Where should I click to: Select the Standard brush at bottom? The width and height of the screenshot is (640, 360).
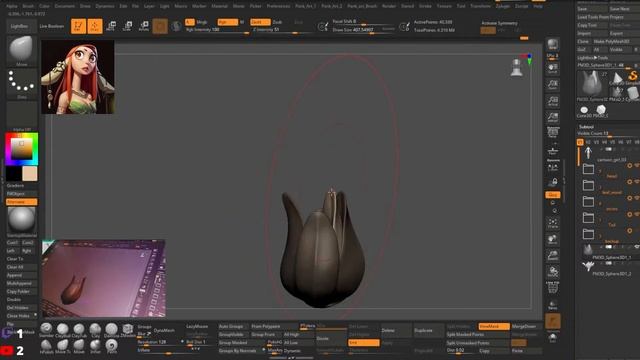tap(47, 330)
